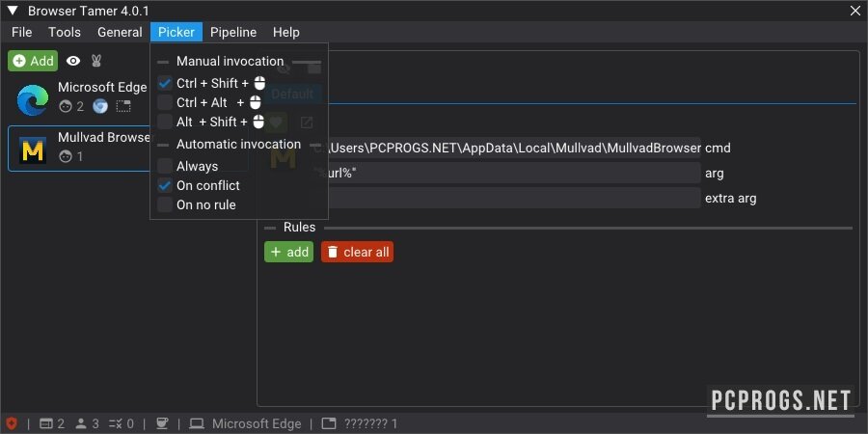868x434 pixels.
Task: Click Microsoft Edge profile count face icon
Action: [x=66, y=106]
